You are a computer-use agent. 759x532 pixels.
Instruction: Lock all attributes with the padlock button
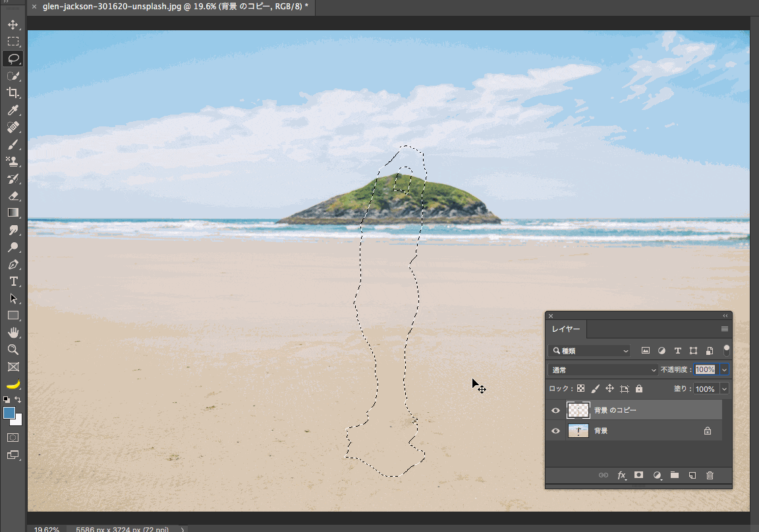click(x=639, y=389)
